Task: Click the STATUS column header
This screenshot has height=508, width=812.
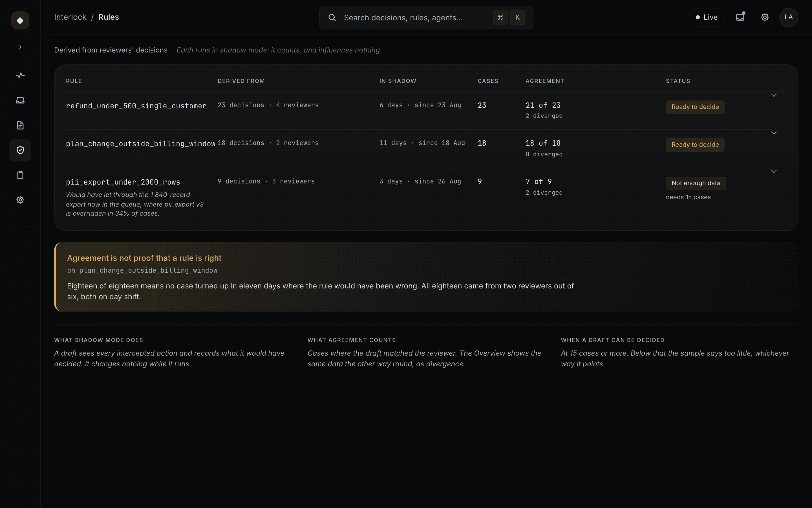Action: point(678,81)
